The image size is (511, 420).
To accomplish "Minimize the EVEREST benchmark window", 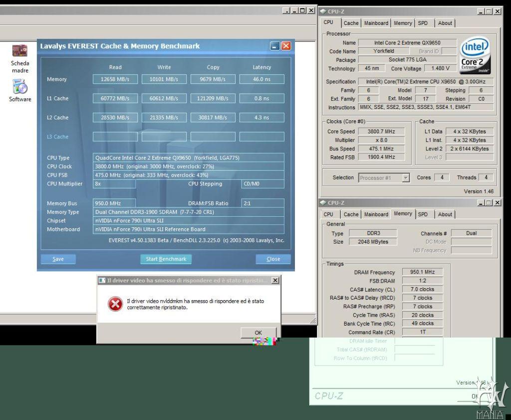I will [x=275, y=46].
